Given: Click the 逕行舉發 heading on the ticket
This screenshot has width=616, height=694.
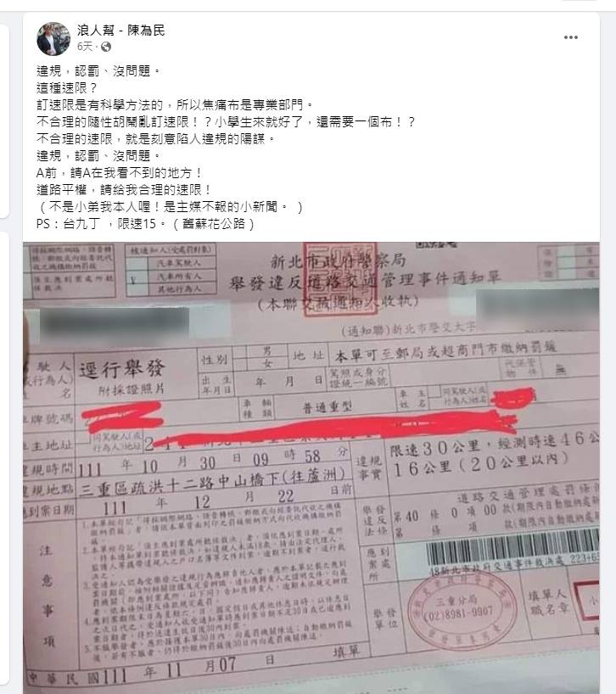Looking at the screenshot, I should point(122,369).
